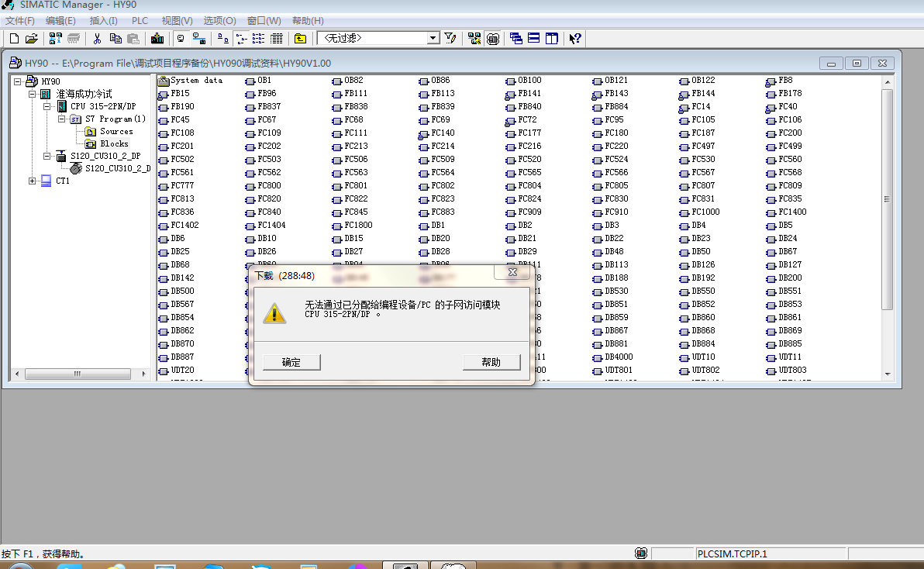Image resolution: width=924 pixels, height=569 pixels.
Task: Click the vertical scrollbar up arrow
Action: 888,82
